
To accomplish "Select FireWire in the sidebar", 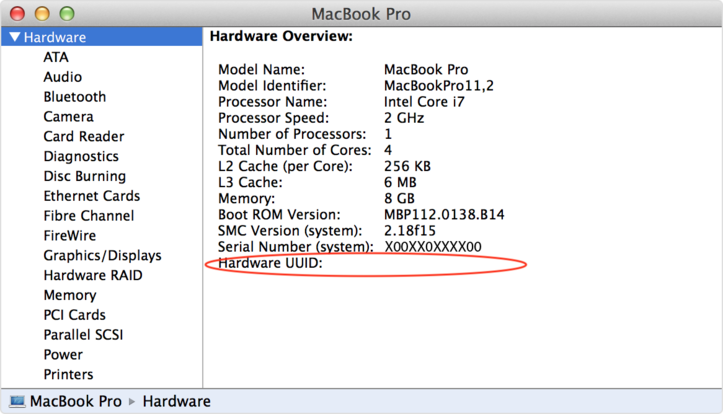I will [x=70, y=236].
